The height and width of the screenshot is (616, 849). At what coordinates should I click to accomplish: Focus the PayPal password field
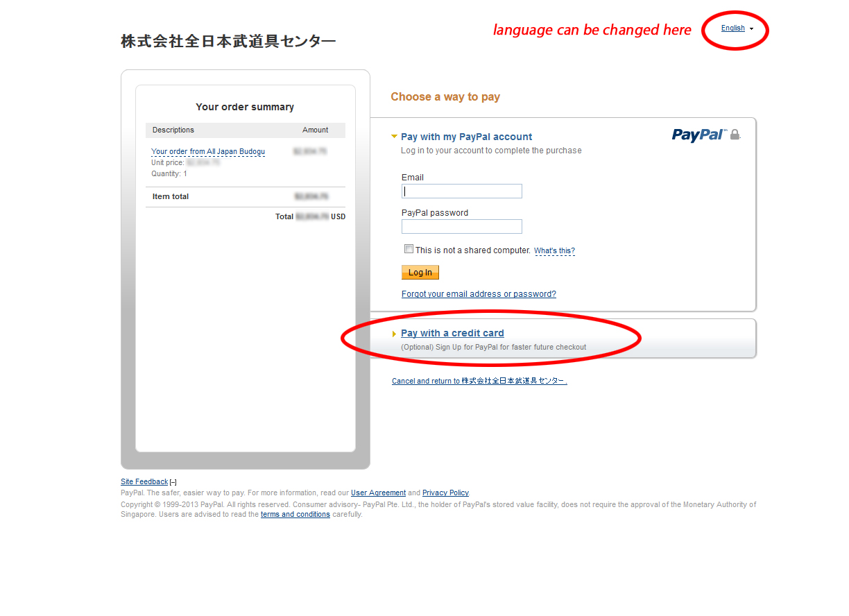pos(462,227)
